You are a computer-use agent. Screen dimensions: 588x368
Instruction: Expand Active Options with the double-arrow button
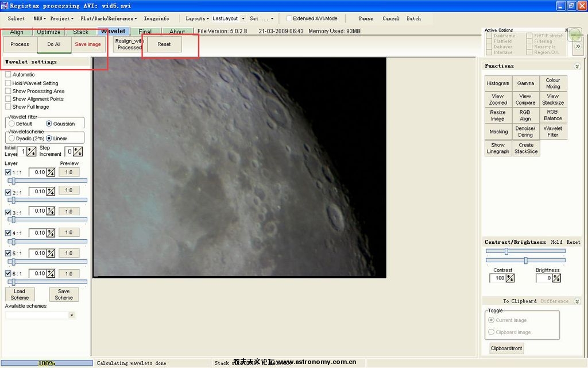pyautogui.click(x=578, y=46)
